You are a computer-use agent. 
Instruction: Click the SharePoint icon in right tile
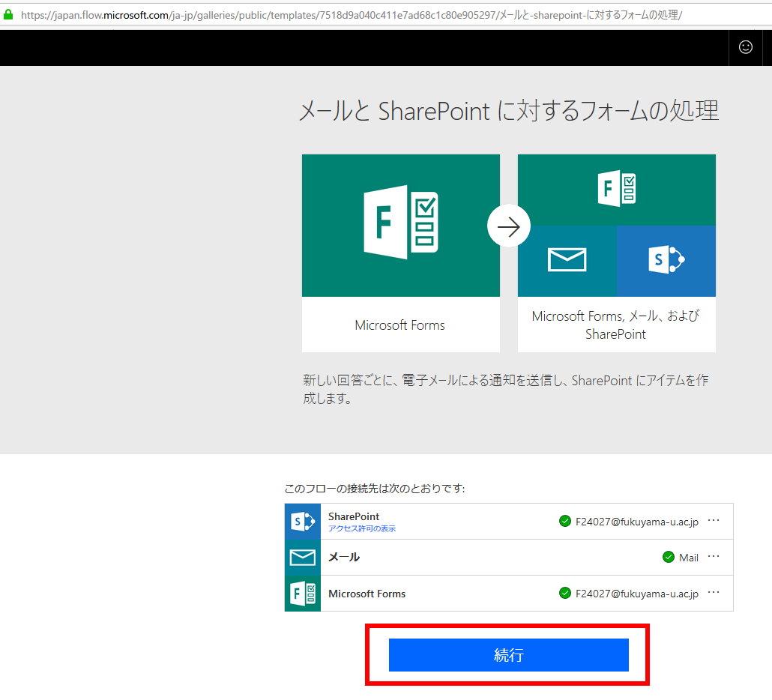click(x=666, y=259)
